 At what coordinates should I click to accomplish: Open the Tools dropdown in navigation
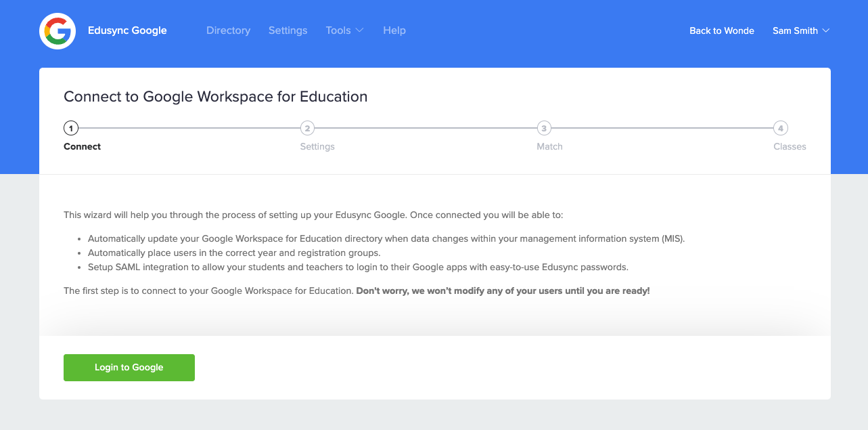[344, 30]
